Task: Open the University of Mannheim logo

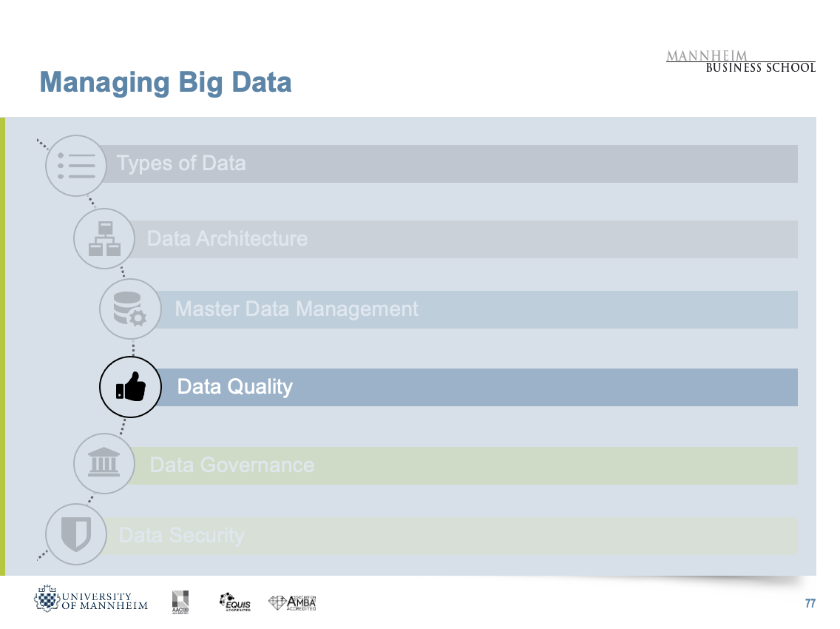Action: coord(91,601)
